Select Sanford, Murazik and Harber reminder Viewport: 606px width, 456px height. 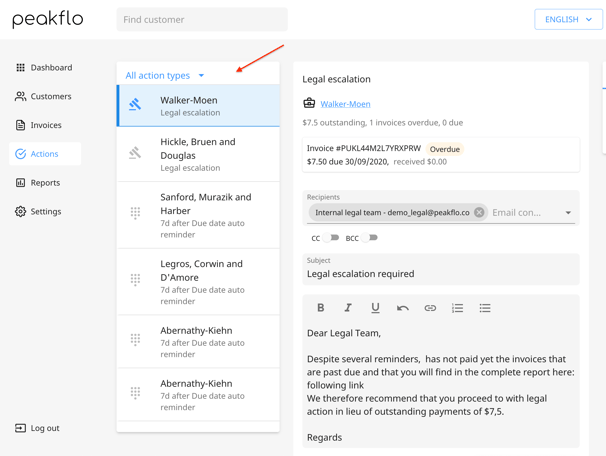coord(198,215)
